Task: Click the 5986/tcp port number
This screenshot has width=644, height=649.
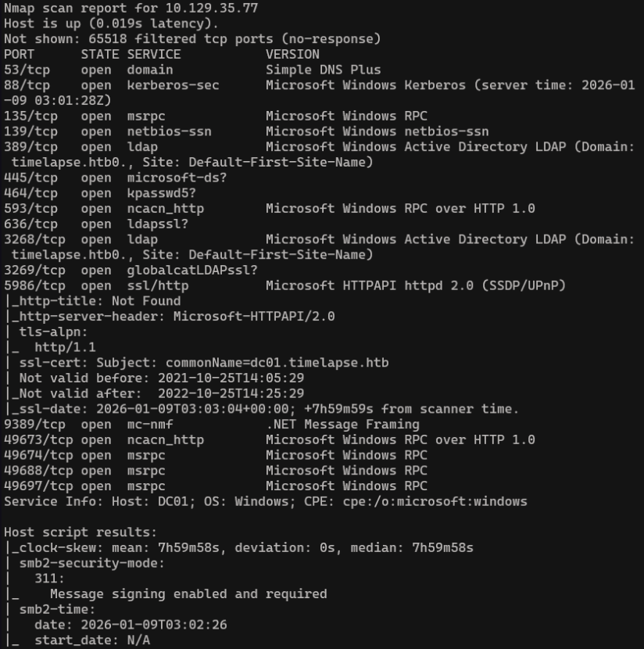Action: pyautogui.click(x=34, y=285)
